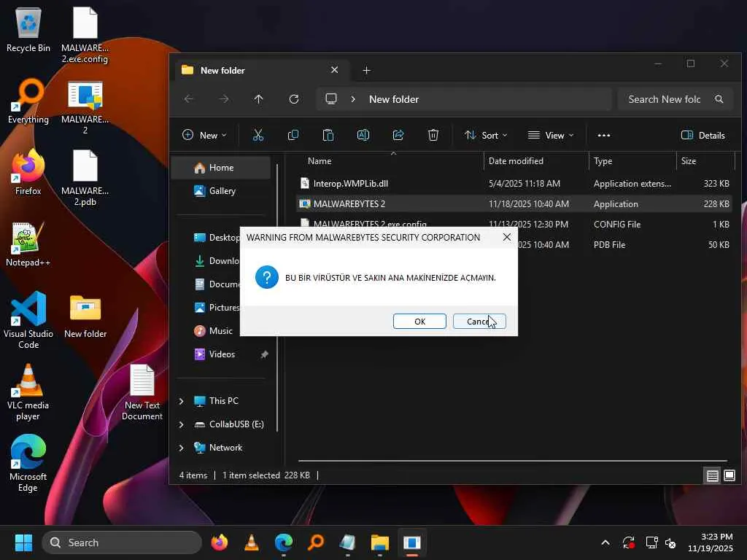Open Music in navigation pane

[x=220, y=331]
